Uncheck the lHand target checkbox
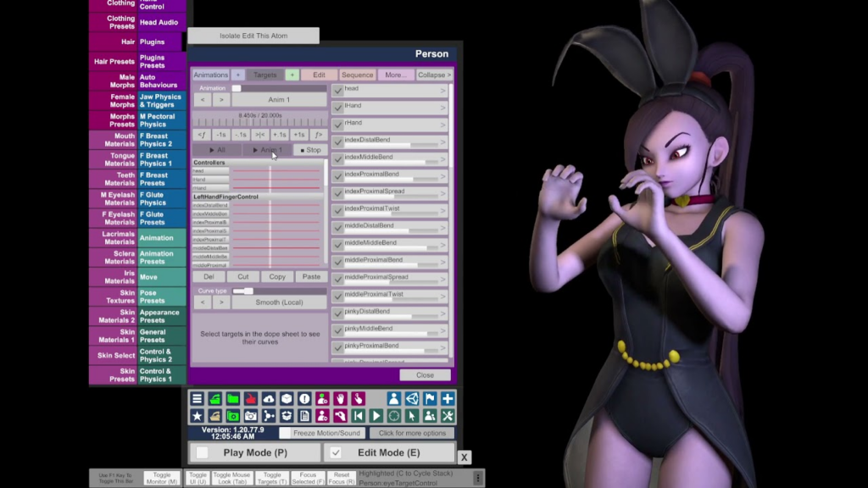 point(337,108)
